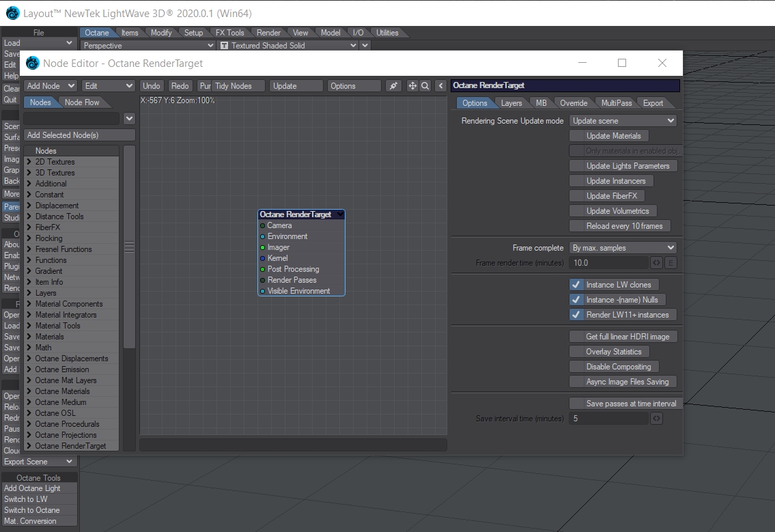Screen dimensions: 775x532
Task: Click the pin icon in node editor toolbar
Action: (393, 86)
